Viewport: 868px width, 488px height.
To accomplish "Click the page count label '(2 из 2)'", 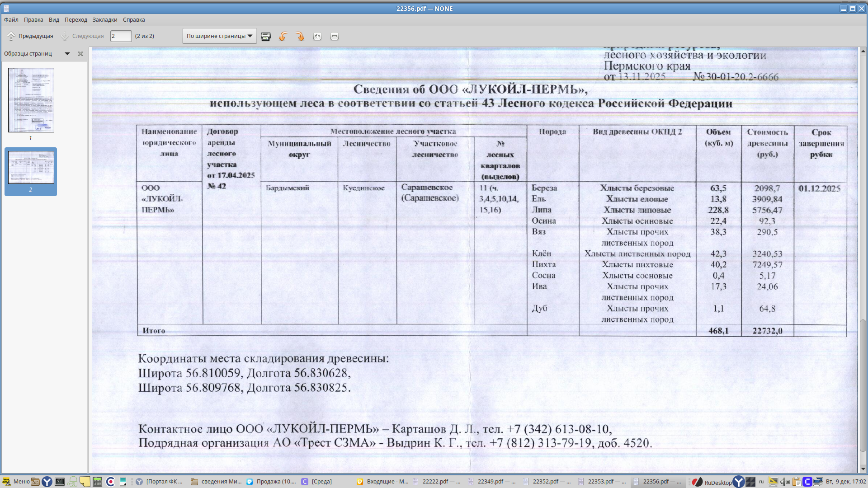I will (x=145, y=36).
